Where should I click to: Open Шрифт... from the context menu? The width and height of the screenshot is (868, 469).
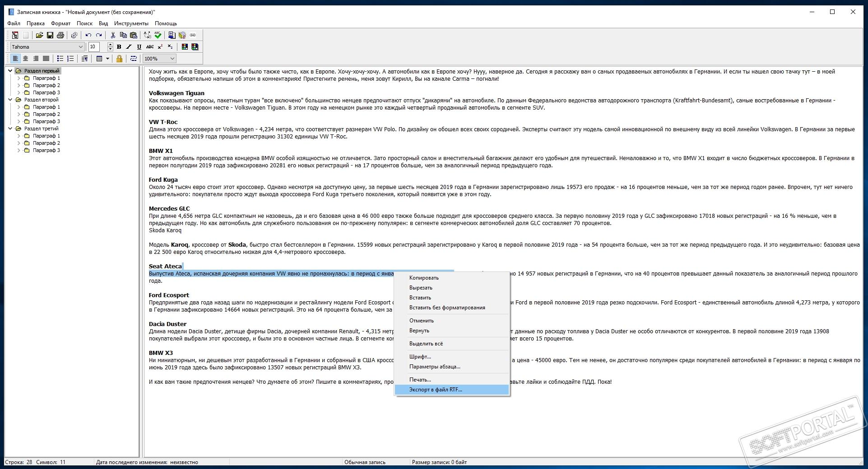(452, 357)
